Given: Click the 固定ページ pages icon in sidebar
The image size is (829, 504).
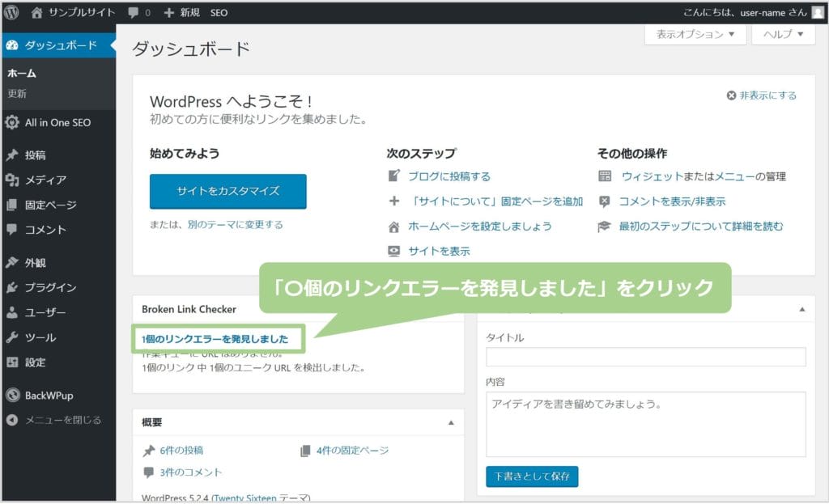Looking at the screenshot, I should (x=12, y=205).
